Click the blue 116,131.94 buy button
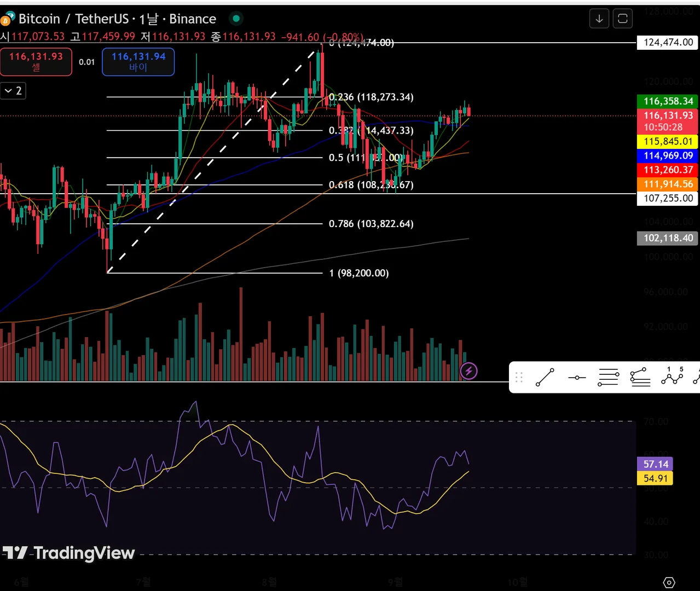The height and width of the screenshot is (591, 700). tap(138, 62)
